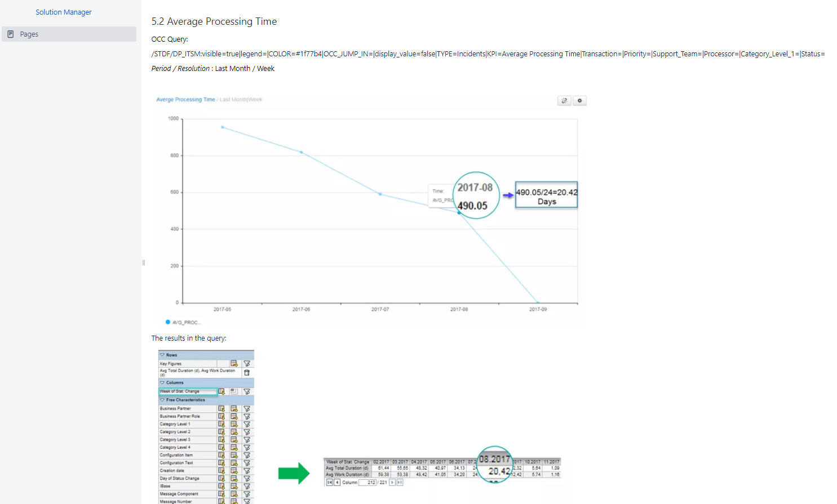Open the Solution Manager link

click(x=63, y=12)
